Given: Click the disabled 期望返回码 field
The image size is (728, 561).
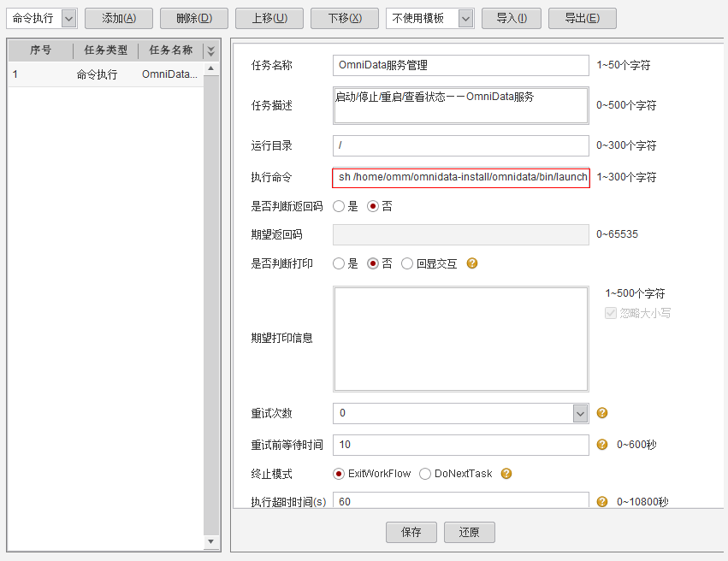Looking at the screenshot, I should pos(461,234).
